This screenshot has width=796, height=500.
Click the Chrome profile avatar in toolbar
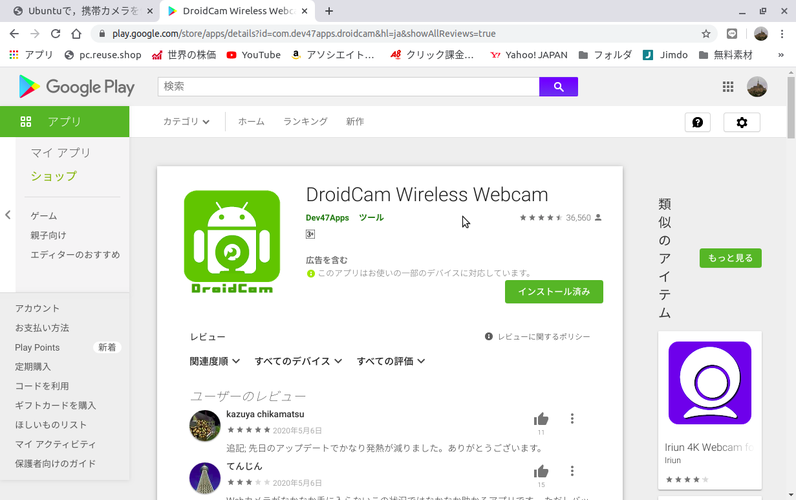[x=760, y=34]
